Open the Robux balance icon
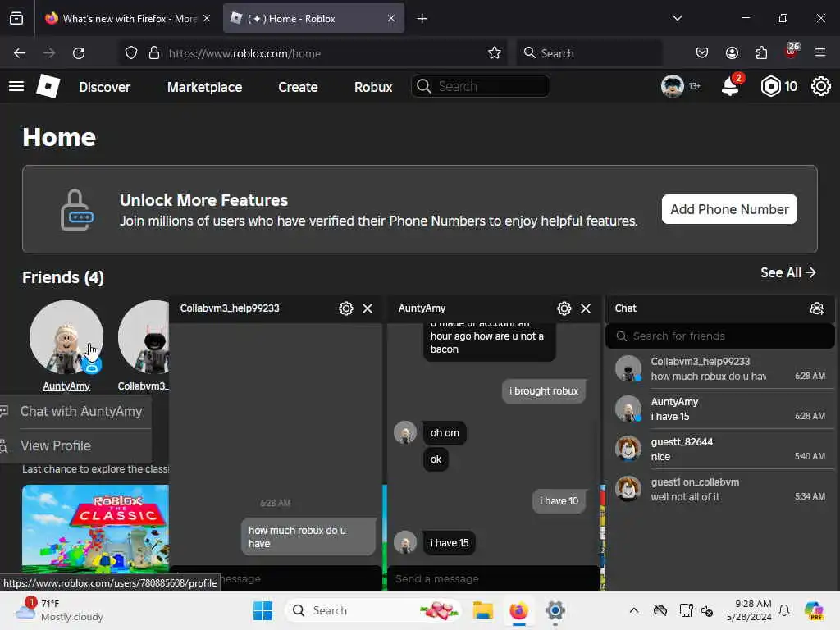The height and width of the screenshot is (630, 840). pyautogui.click(x=770, y=86)
